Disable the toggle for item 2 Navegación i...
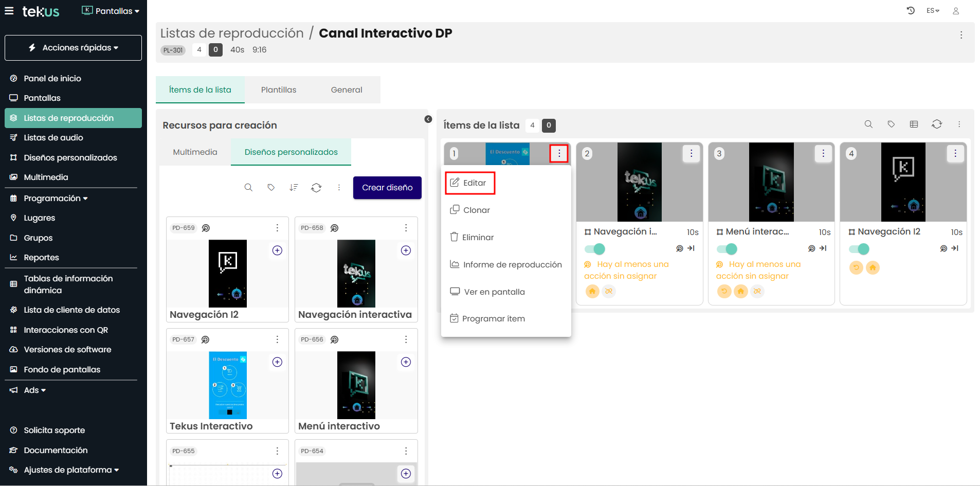Screen dimensions: 980x486 595,249
